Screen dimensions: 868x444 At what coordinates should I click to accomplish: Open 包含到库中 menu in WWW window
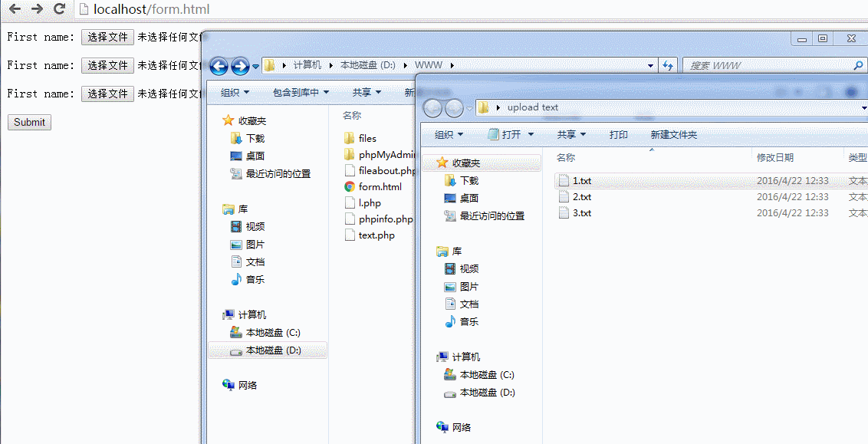coord(301,93)
